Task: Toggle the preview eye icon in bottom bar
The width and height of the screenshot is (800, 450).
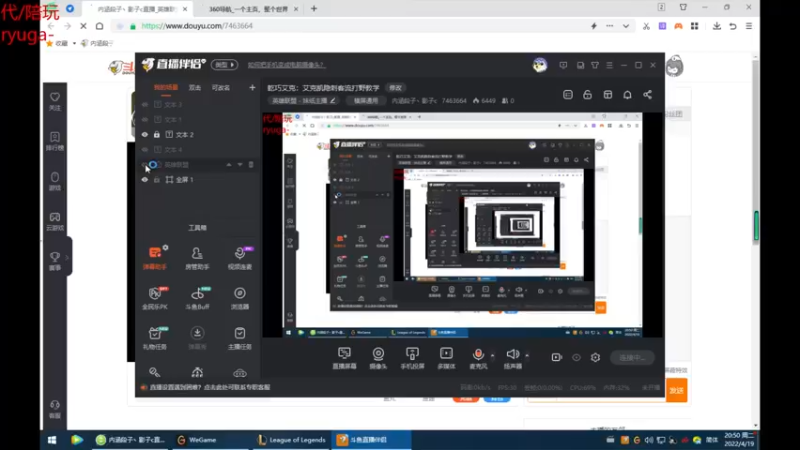Action: 576,358
